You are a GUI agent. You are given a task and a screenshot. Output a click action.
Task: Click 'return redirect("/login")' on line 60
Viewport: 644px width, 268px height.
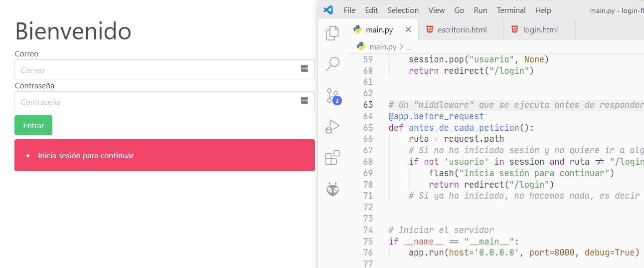coord(471,71)
